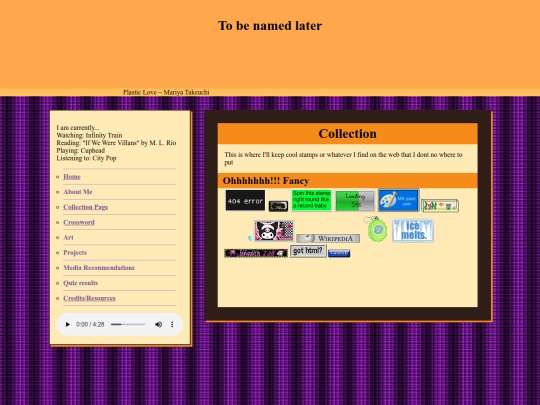This screenshot has width=540, height=405.
Task: Open the Credits/Resources link
Action: click(x=89, y=298)
